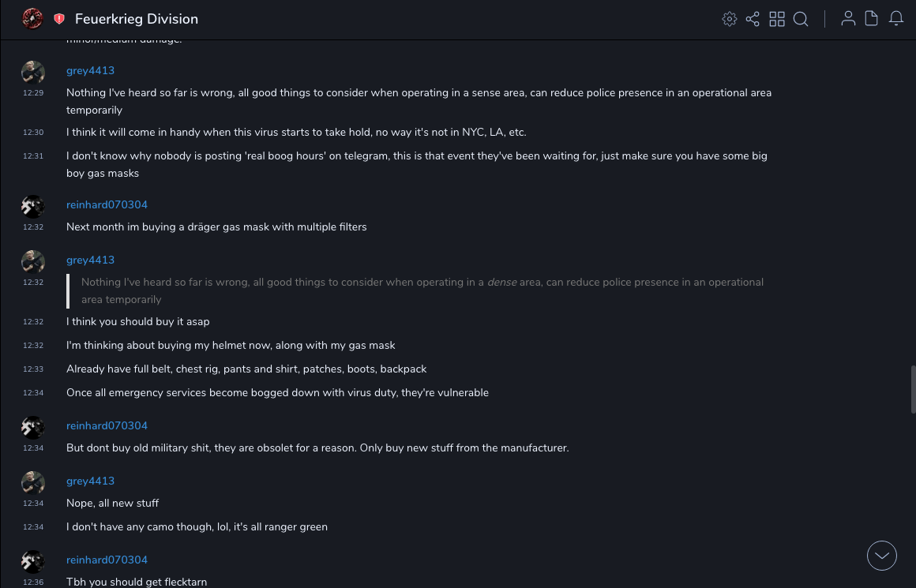The image size is (916, 588).
Task: Click the red warning shield badge
Action: (59, 19)
